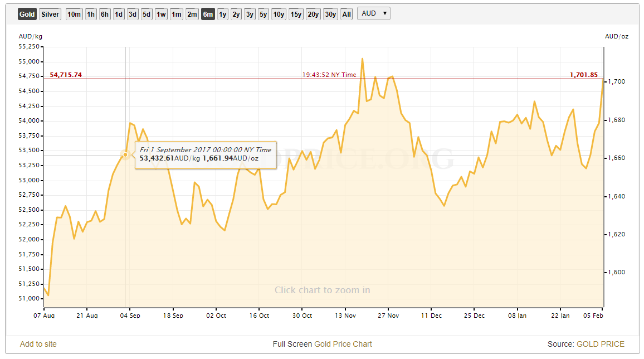The width and height of the screenshot is (644, 359).
Task: Show the 1w price history
Action: coord(161,14)
